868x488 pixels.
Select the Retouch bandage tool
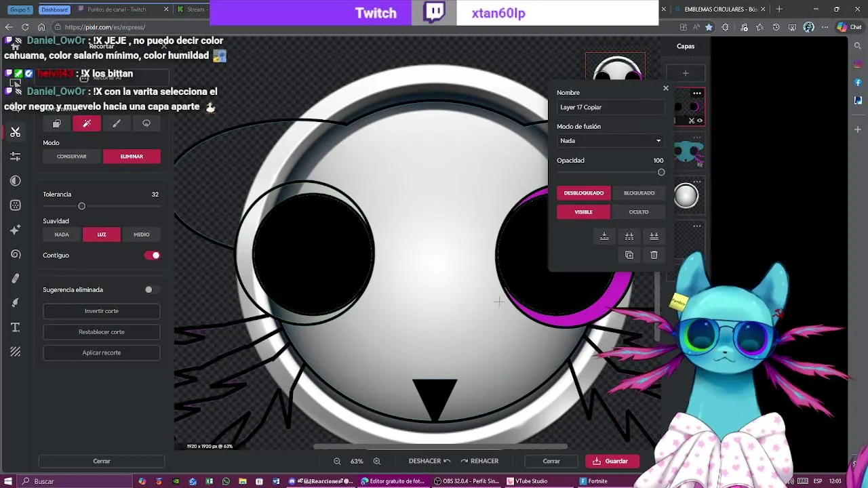15,279
